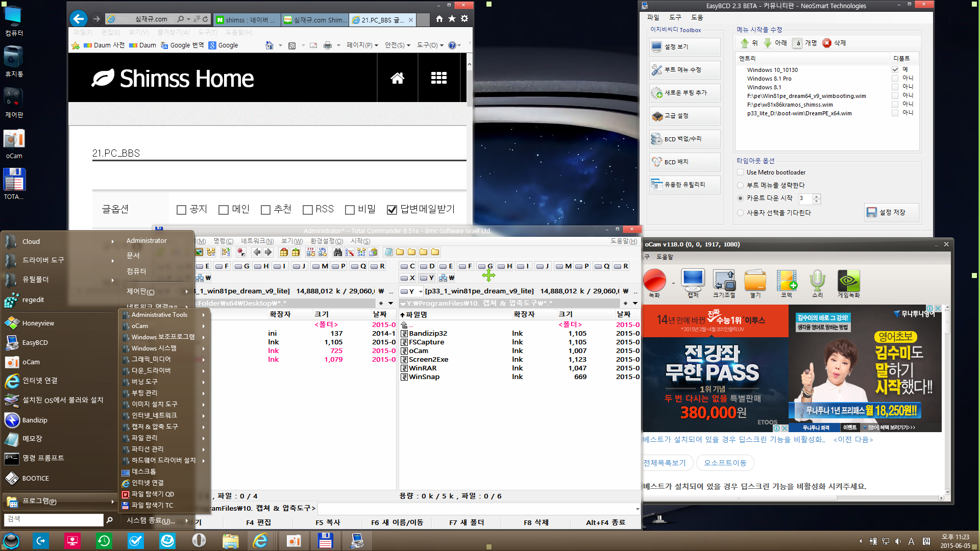Select Windows 10_10130 entry in EasyBCD list

click(772, 70)
